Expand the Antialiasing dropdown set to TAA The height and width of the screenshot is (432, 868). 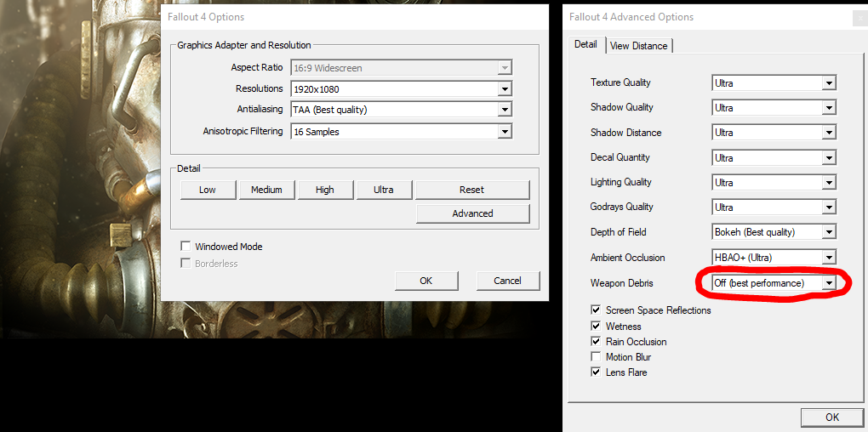coord(402,110)
